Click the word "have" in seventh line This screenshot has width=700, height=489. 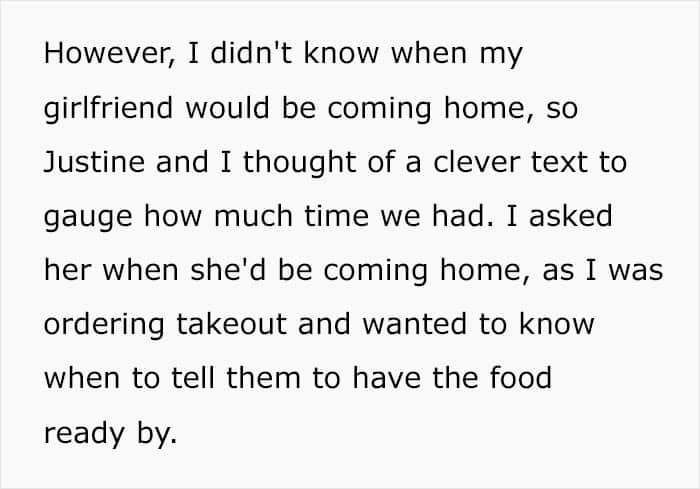pos(387,378)
